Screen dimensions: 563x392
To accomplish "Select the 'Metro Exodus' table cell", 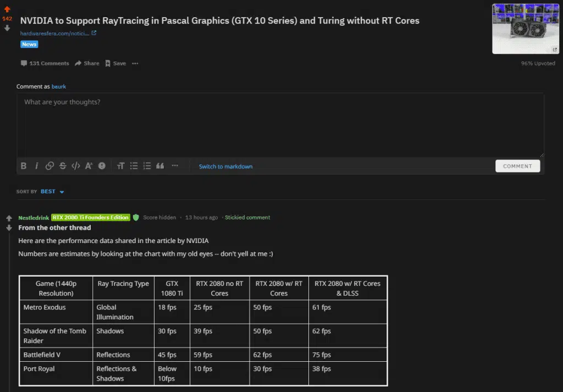I will pos(56,312).
